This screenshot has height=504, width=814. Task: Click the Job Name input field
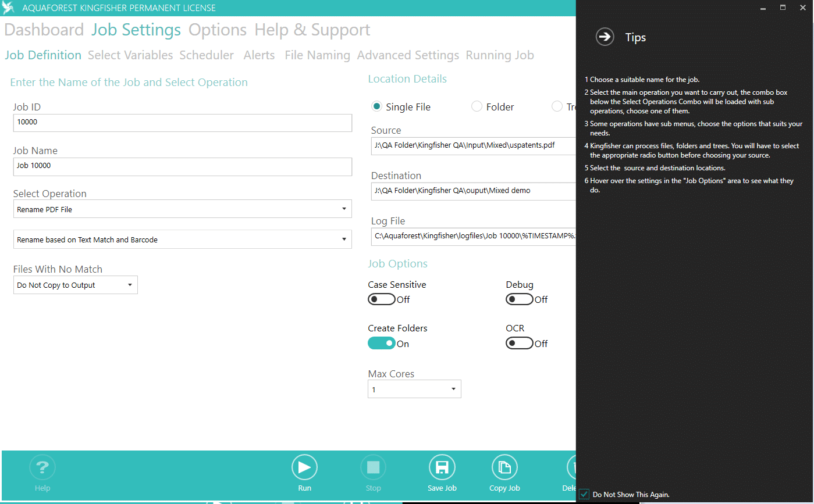[182, 166]
